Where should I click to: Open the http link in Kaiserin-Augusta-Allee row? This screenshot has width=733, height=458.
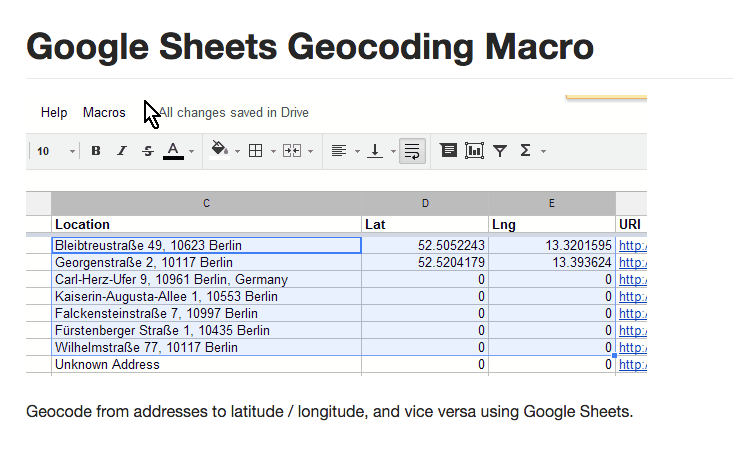click(x=632, y=296)
